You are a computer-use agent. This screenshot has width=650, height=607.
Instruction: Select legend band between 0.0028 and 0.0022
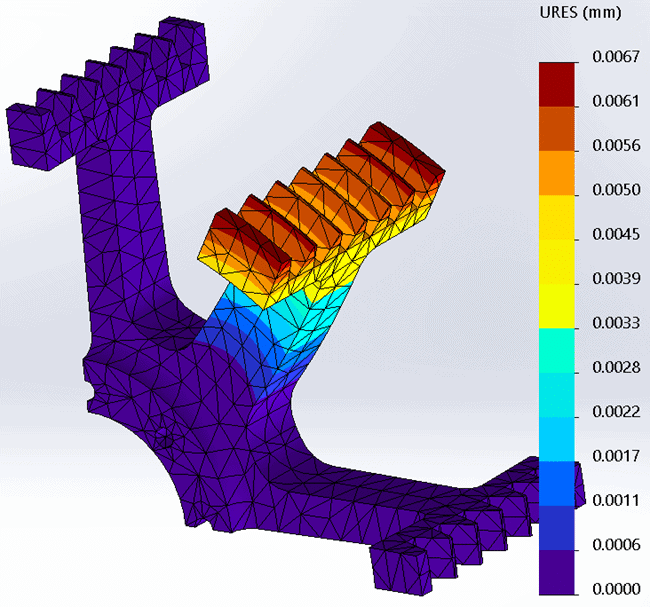coord(557,395)
